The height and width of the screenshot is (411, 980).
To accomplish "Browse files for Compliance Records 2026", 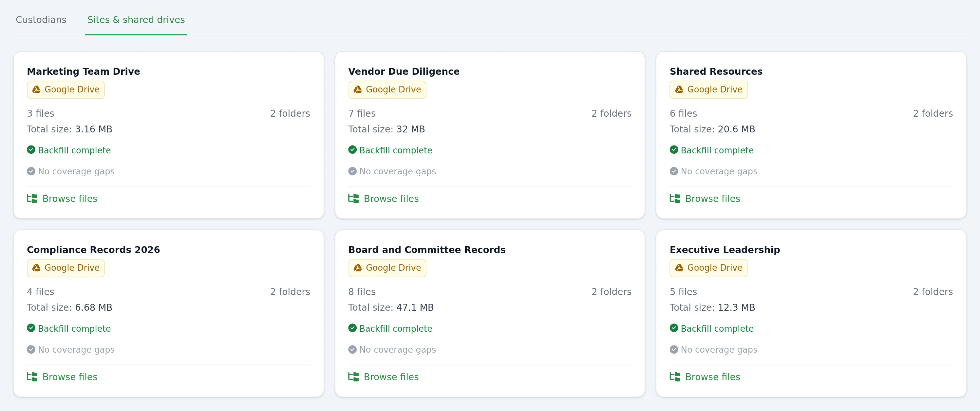I will point(62,377).
